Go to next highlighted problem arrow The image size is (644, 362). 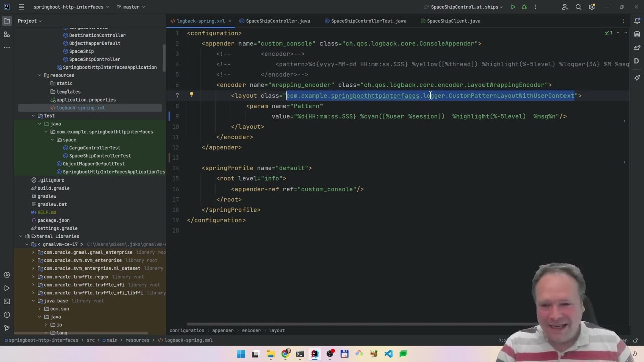click(x=625, y=33)
